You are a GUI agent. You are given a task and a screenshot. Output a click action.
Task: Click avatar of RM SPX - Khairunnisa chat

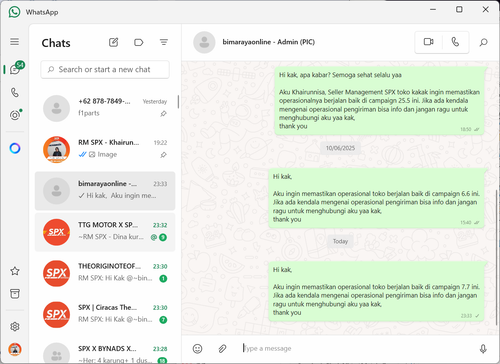56,150
